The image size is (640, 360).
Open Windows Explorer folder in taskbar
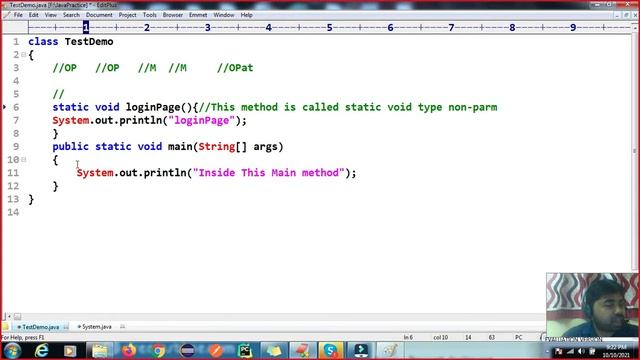(100, 351)
